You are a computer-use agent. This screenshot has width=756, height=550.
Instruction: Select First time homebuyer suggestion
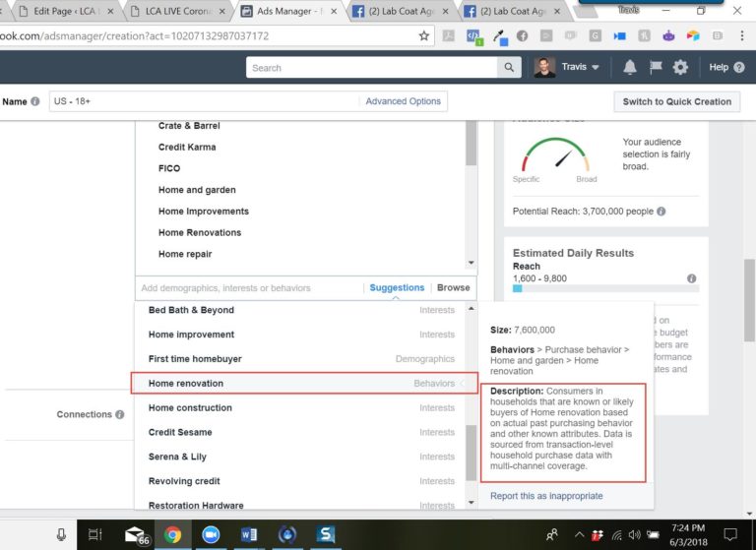point(301,359)
